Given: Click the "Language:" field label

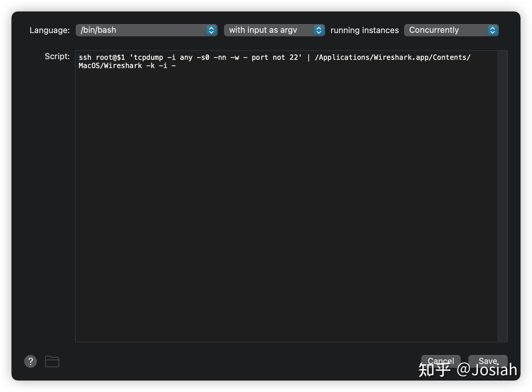Looking at the screenshot, I should pyautogui.click(x=49, y=30).
